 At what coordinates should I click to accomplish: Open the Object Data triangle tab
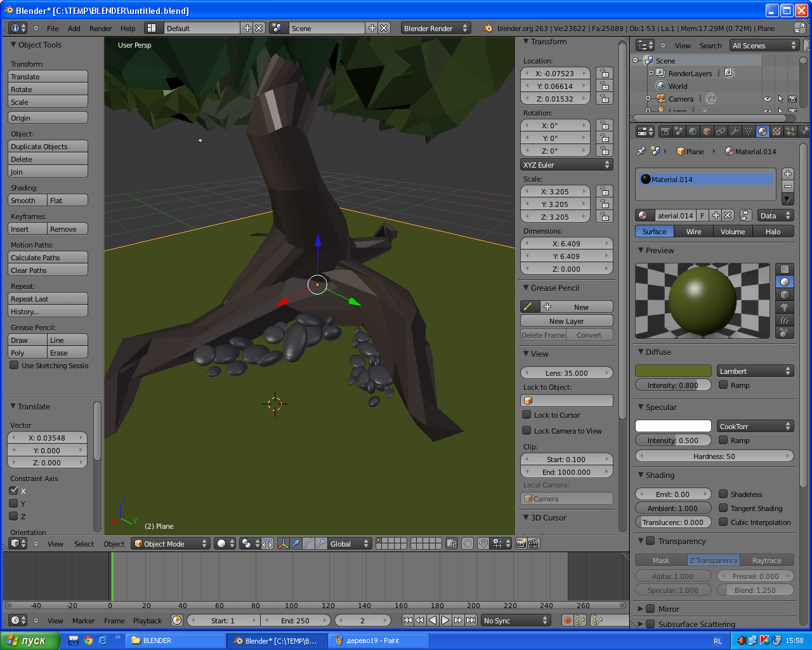point(749,131)
